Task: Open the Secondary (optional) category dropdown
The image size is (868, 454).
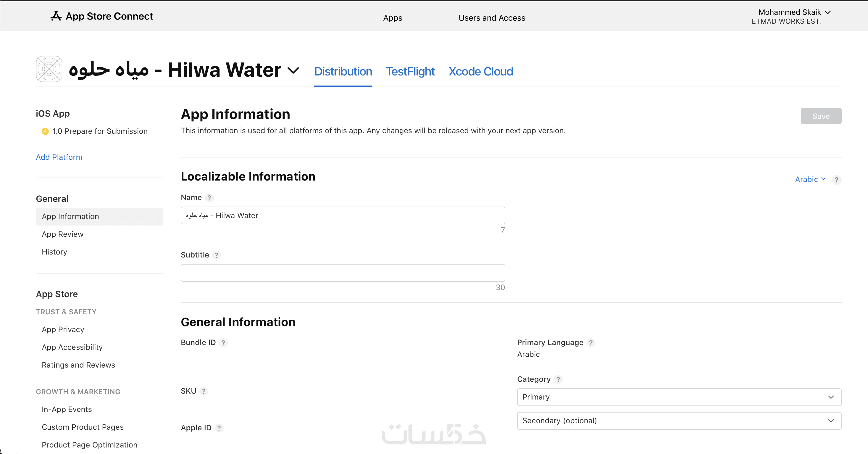Action: coord(679,421)
